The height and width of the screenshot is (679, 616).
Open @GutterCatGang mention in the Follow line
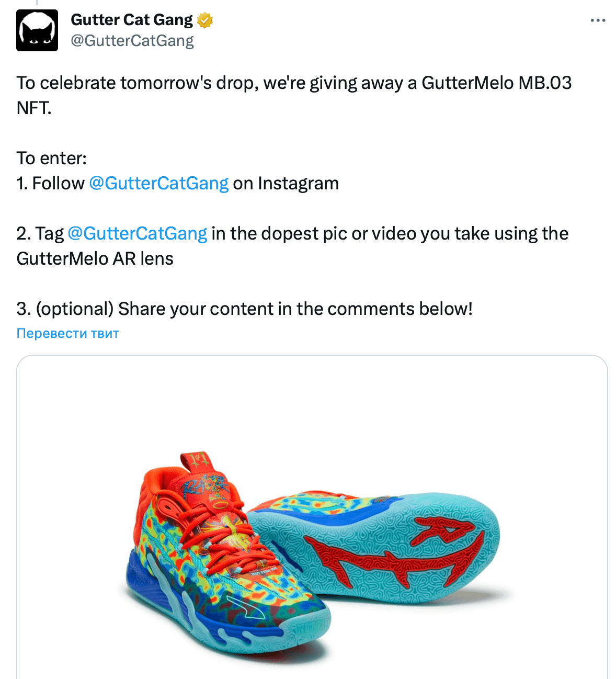pyautogui.click(x=158, y=184)
